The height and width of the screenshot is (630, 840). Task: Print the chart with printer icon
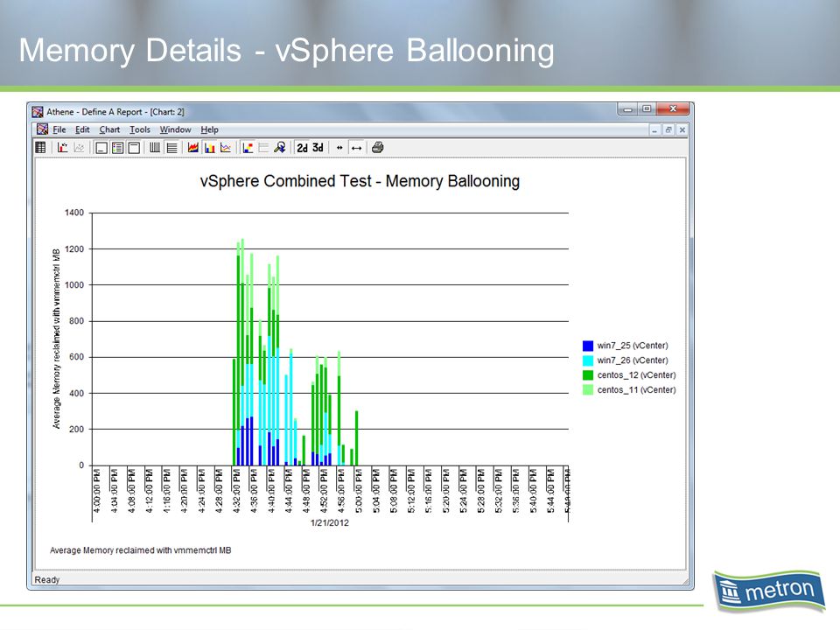[x=378, y=147]
